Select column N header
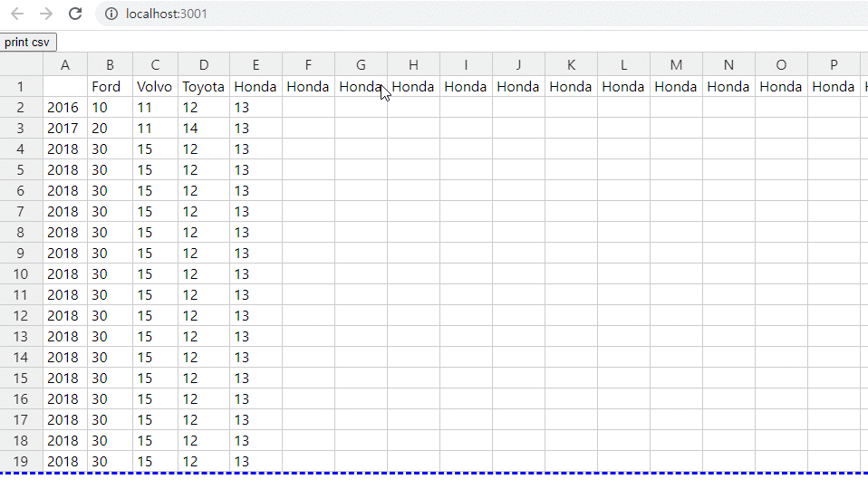 click(x=729, y=64)
